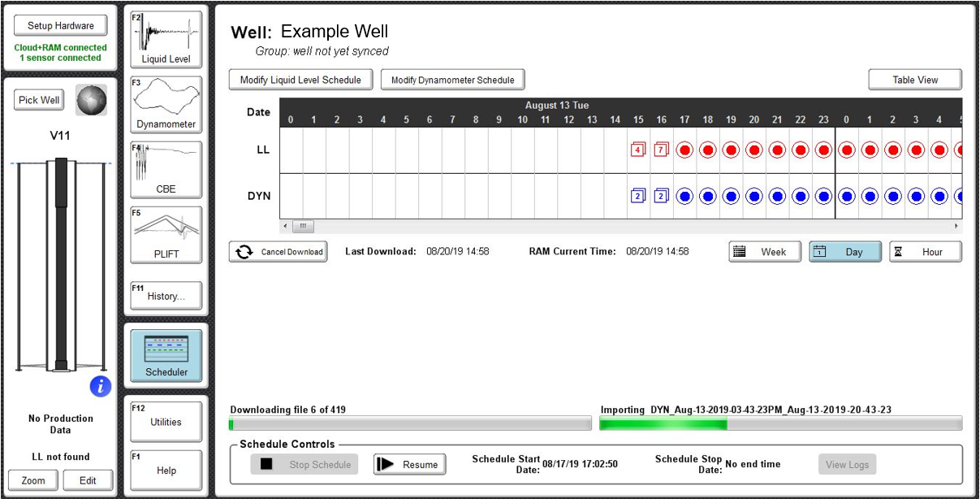
Task: Select the Scheduler icon
Action: click(x=166, y=355)
